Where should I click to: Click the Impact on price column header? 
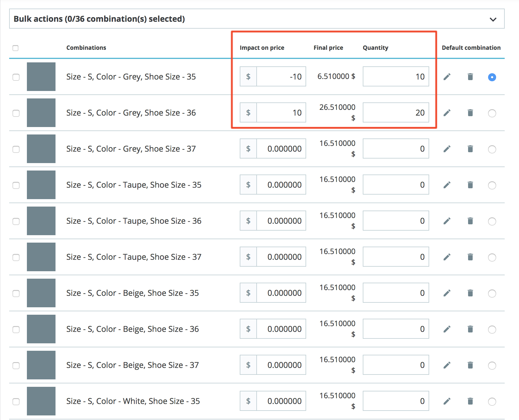[x=262, y=48]
